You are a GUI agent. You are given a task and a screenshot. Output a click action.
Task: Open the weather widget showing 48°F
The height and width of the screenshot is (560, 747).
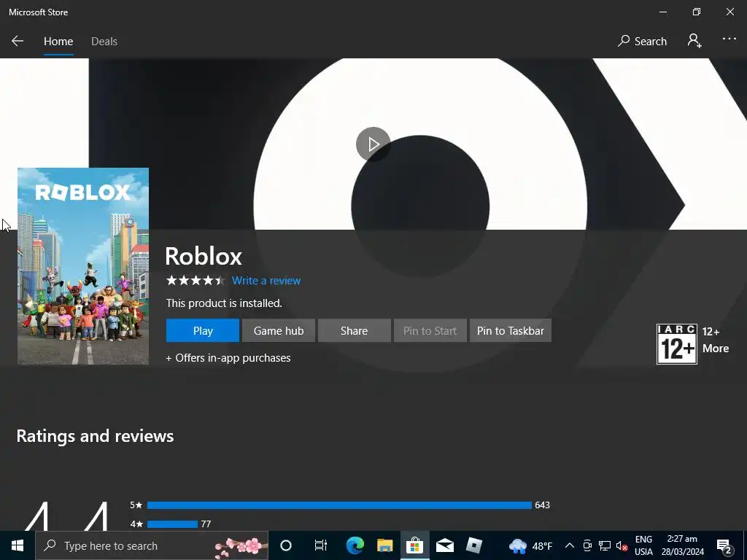coord(530,545)
